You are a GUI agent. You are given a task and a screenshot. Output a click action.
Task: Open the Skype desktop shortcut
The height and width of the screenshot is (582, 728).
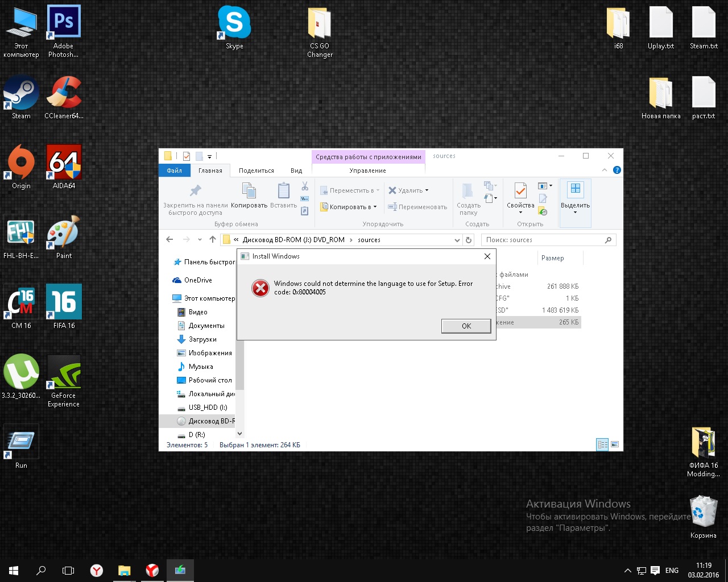(x=234, y=27)
